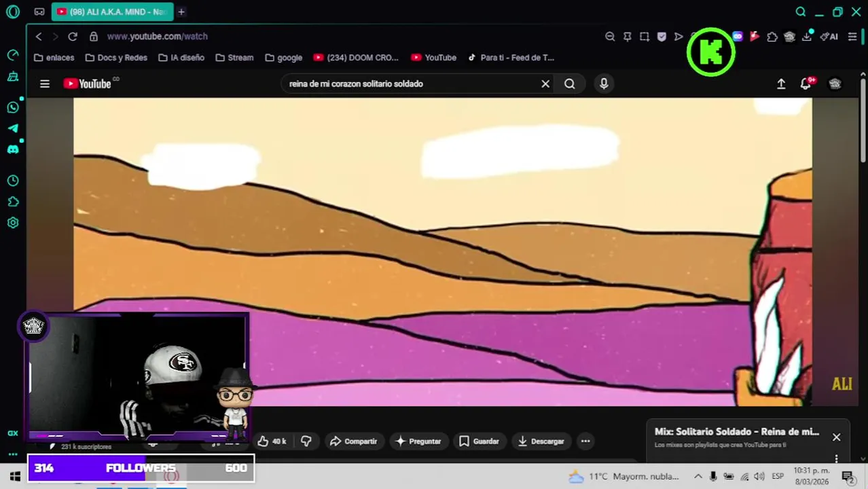Click the pin icon in address bar
The height and width of the screenshot is (489, 868).
627,36
